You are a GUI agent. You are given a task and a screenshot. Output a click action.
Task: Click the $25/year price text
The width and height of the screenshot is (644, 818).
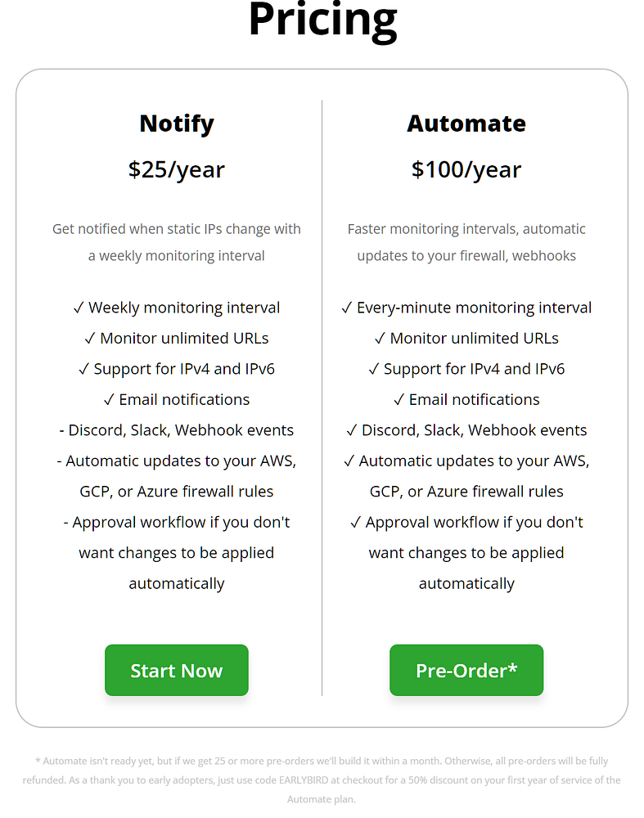pyautogui.click(x=177, y=169)
